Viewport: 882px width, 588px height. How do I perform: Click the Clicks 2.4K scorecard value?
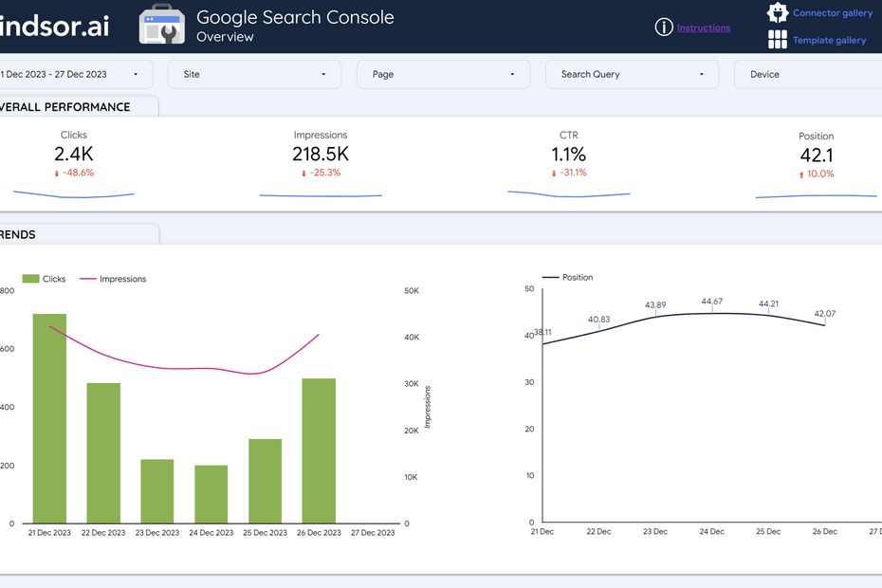74,154
